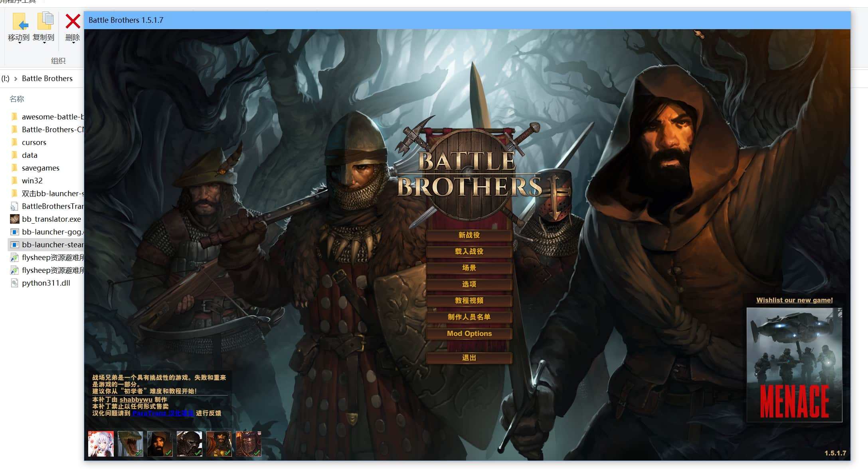The image size is (868, 471).
Task: Open the Mod Options menu entry
Action: coord(469,334)
